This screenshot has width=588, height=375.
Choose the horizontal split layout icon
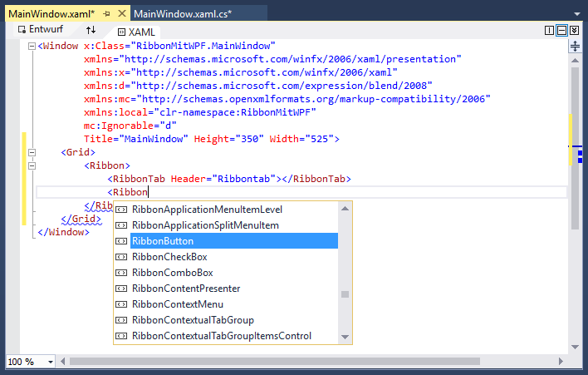[x=561, y=31]
